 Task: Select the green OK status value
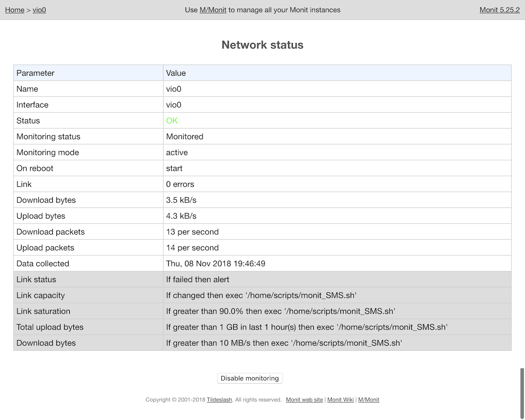(x=172, y=121)
